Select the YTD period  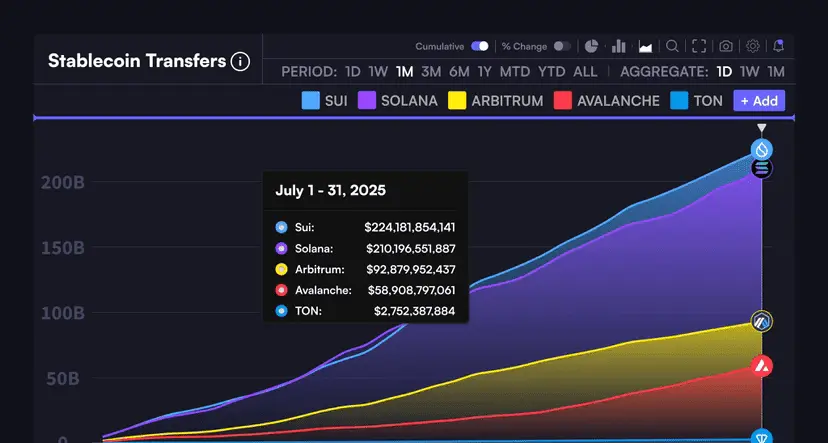pyautogui.click(x=552, y=72)
